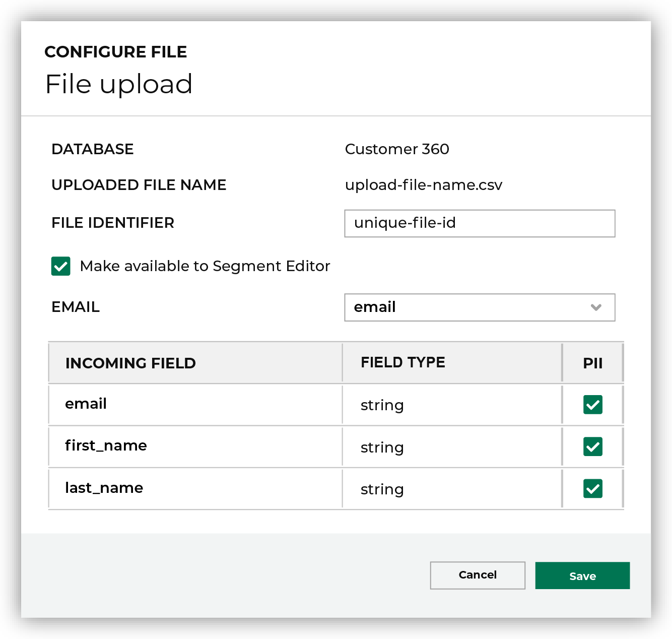Click the string field type for email
672x639 pixels.
382,405
